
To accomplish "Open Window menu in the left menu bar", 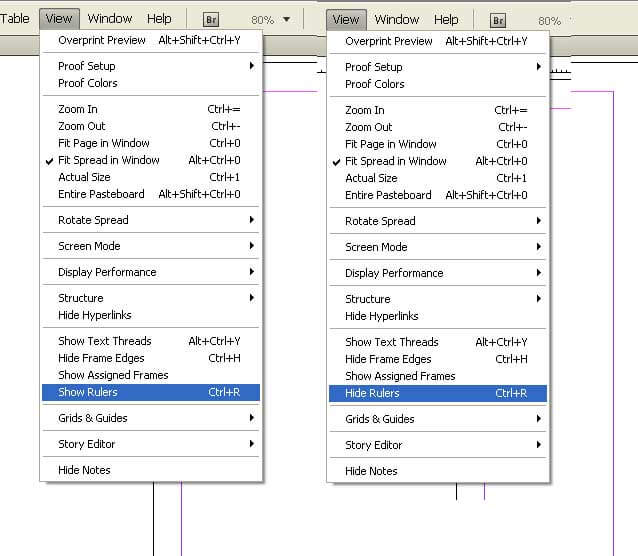I will click(x=110, y=19).
